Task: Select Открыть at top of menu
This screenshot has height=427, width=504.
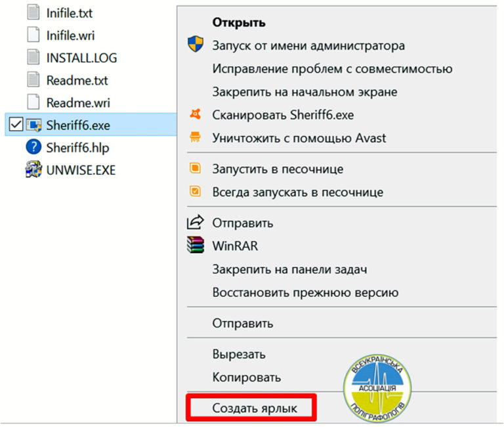Action: pos(239,22)
